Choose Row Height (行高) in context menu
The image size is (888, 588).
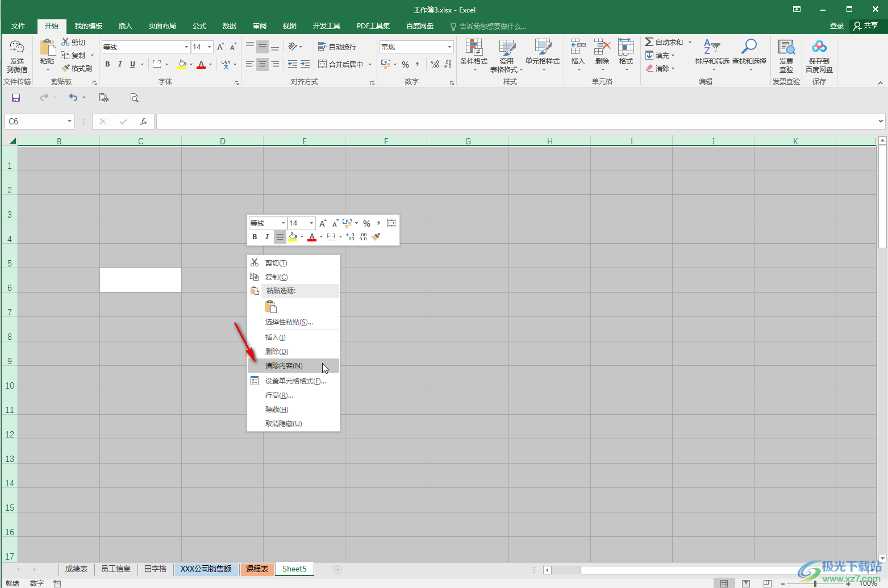tap(293, 395)
